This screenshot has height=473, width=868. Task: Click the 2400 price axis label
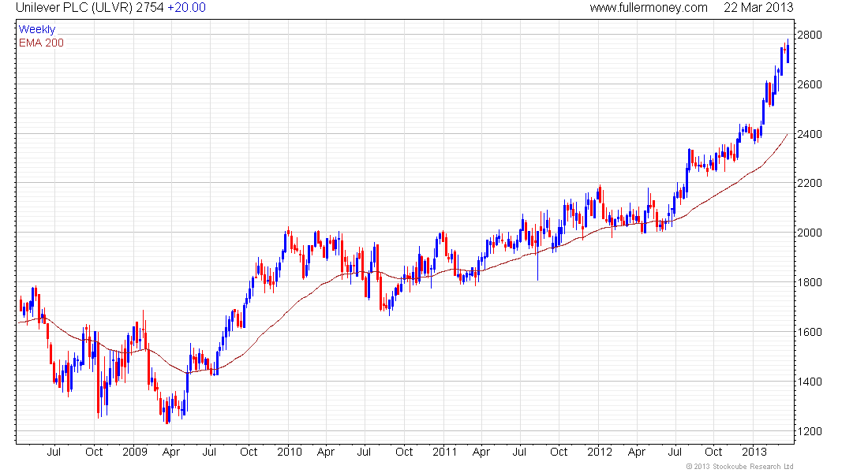[x=810, y=135]
